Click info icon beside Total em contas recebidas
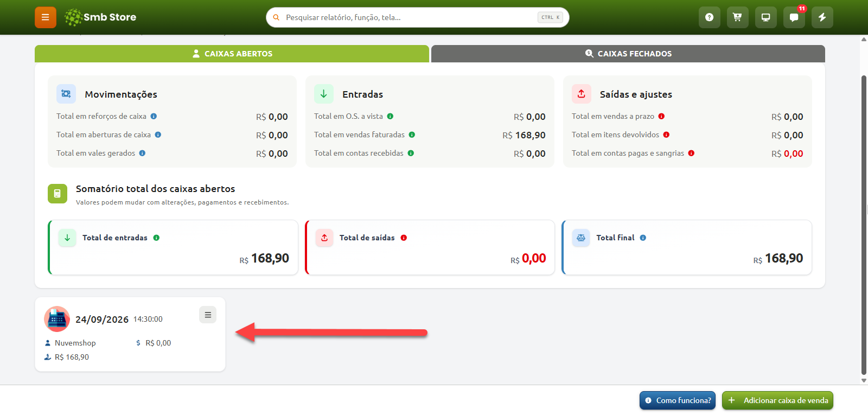This screenshot has width=868, height=415. [x=411, y=153]
